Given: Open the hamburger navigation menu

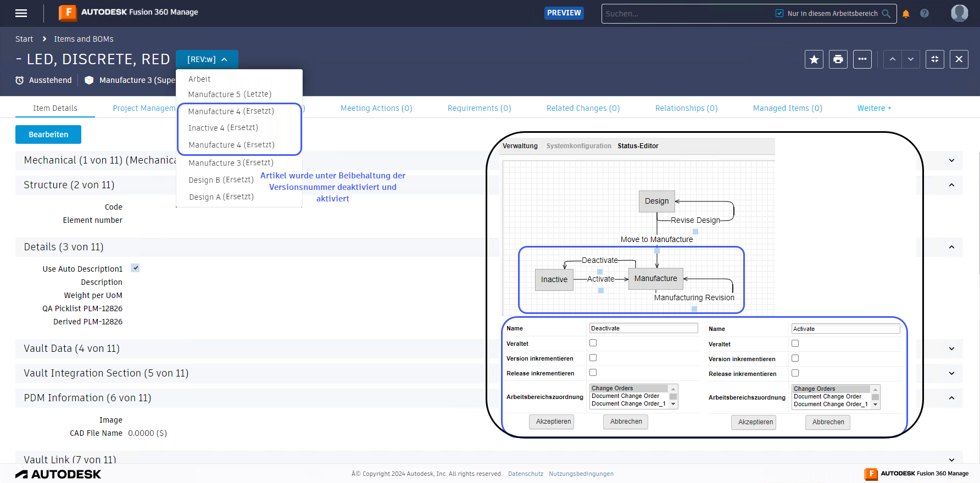Looking at the screenshot, I should click(x=21, y=13).
